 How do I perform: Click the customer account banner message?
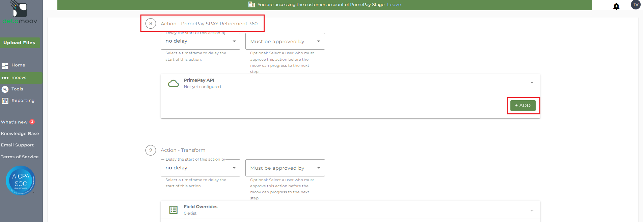pos(321,5)
